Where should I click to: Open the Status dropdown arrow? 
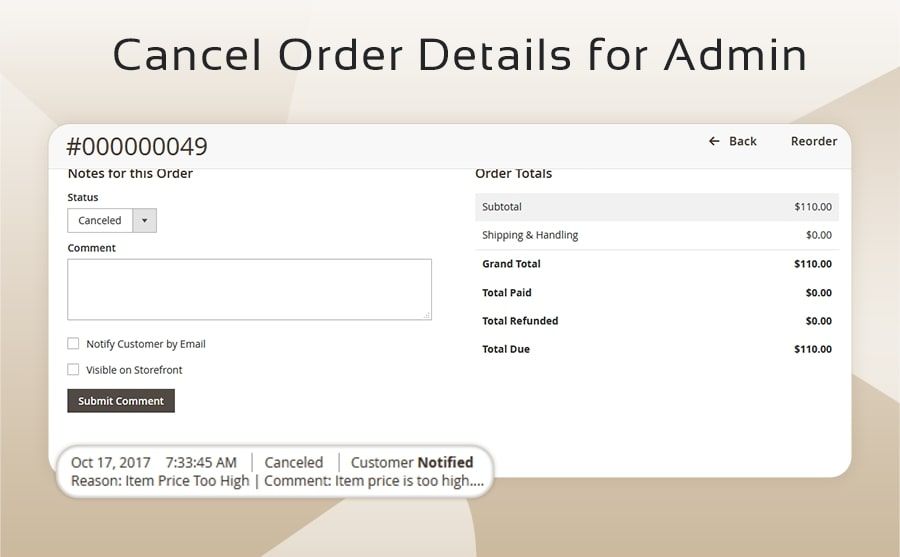point(144,221)
